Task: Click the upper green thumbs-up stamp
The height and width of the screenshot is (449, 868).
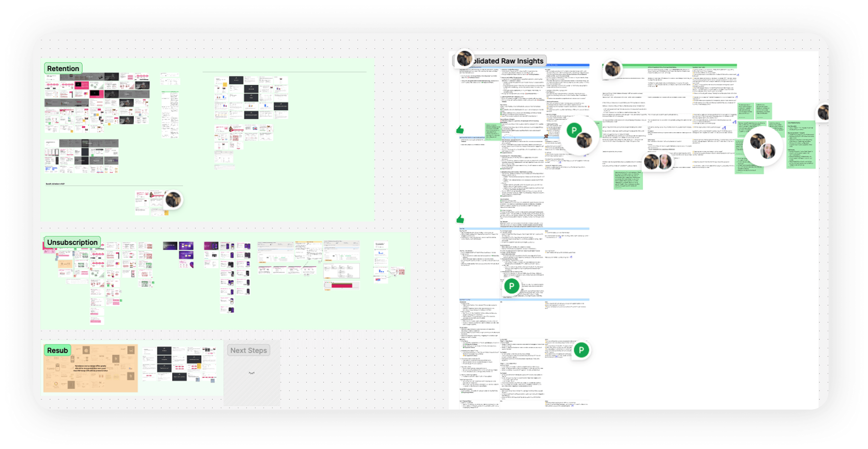Action: (x=460, y=129)
